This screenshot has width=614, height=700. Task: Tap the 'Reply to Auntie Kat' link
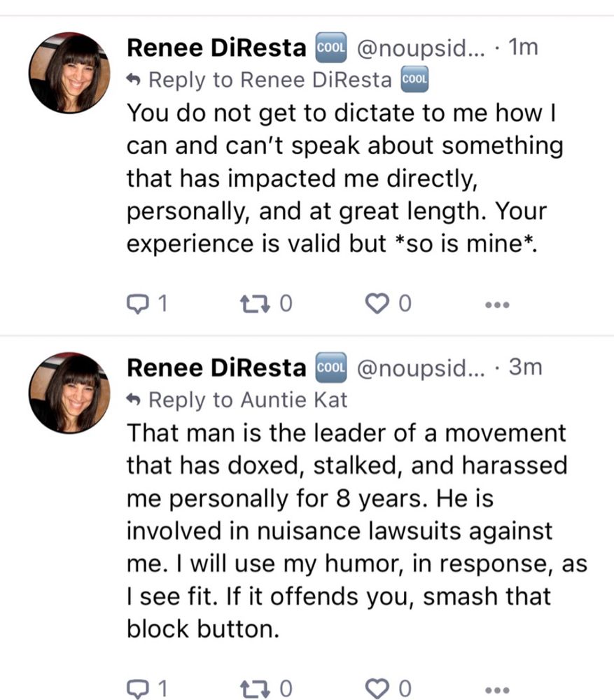point(248,400)
